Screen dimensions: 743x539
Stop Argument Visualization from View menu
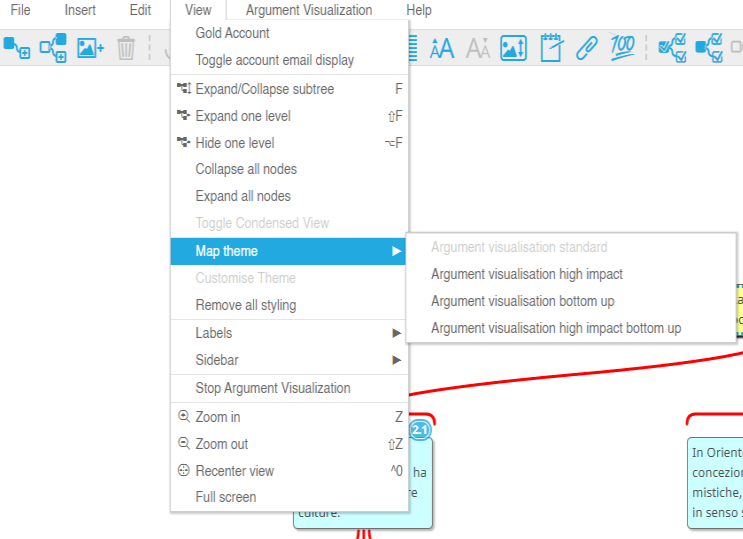tap(273, 388)
